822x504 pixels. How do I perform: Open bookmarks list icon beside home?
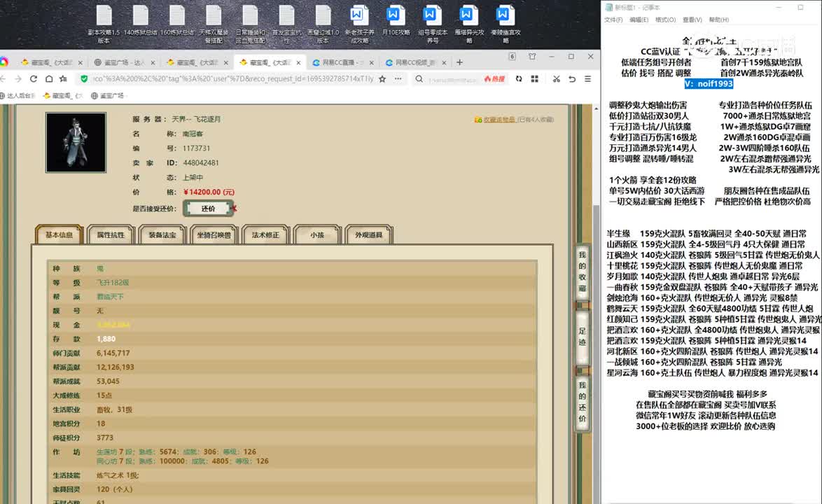tap(64, 78)
